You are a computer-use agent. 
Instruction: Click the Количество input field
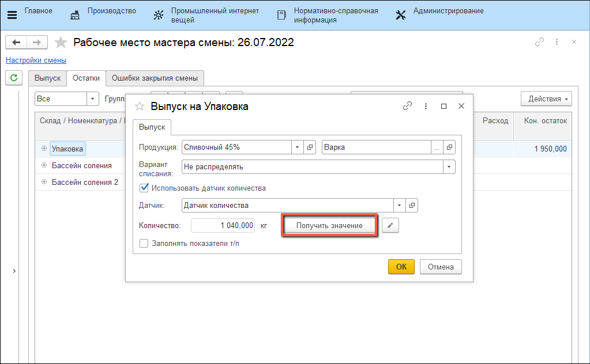click(223, 226)
